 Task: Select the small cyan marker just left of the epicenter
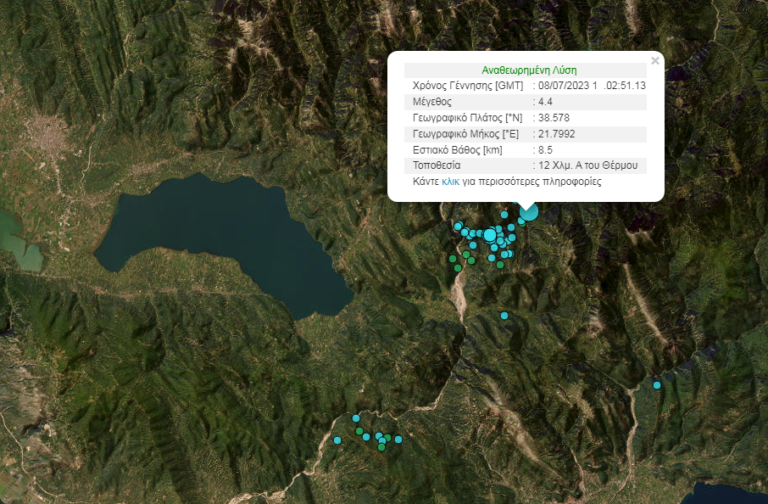coord(504,215)
